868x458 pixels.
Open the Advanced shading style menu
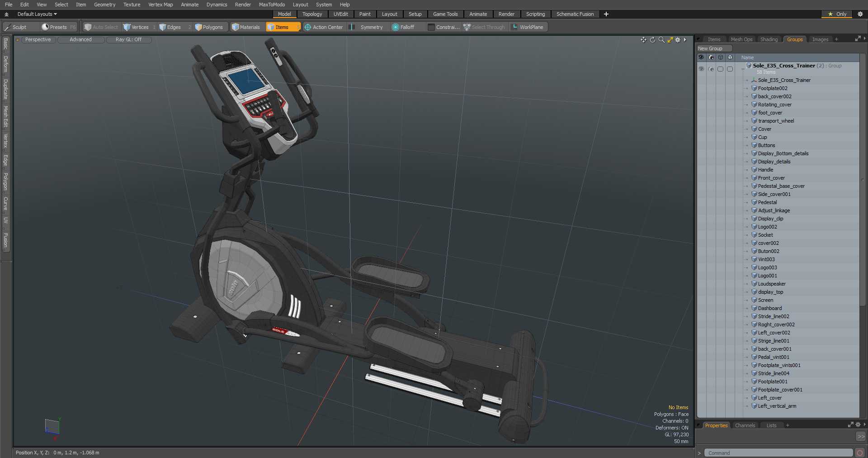pyautogui.click(x=80, y=40)
